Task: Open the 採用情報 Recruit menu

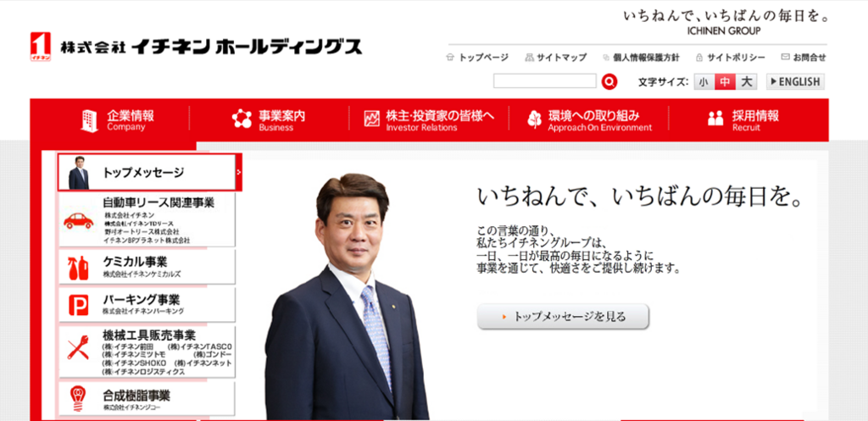Action: [743, 120]
